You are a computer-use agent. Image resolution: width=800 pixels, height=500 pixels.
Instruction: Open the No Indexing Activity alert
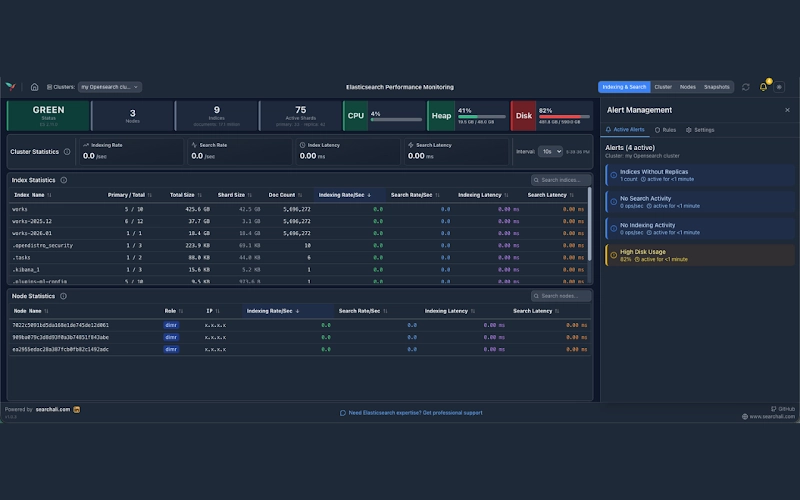pos(700,229)
